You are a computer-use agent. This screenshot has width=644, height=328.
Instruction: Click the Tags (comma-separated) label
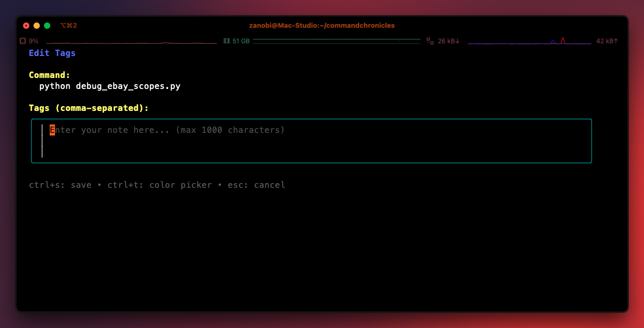tap(89, 108)
